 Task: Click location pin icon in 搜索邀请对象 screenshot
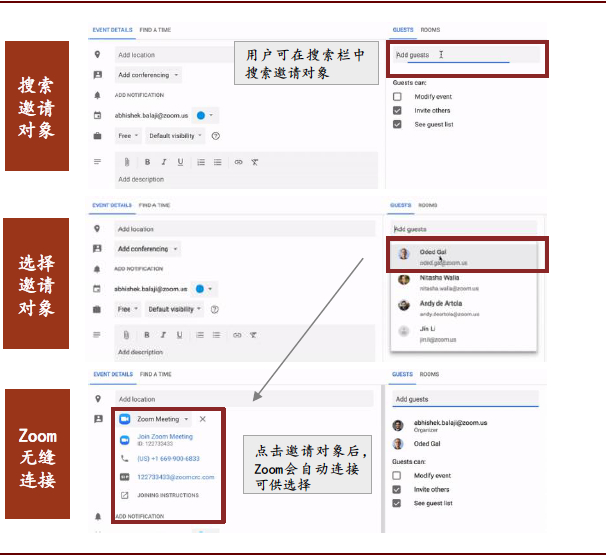click(x=97, y=55)
